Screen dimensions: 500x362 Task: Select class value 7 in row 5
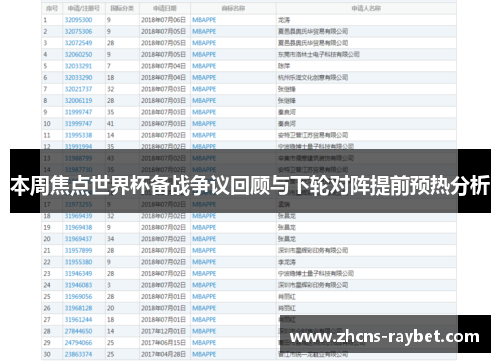(x=109, y=66)
